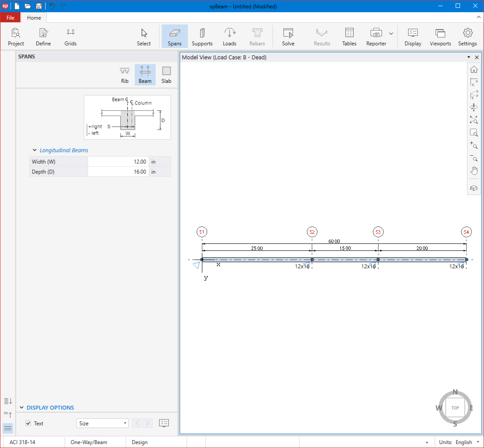Open the File menu tab
Viewport: 484px width, 448px height.
(10, 18)
